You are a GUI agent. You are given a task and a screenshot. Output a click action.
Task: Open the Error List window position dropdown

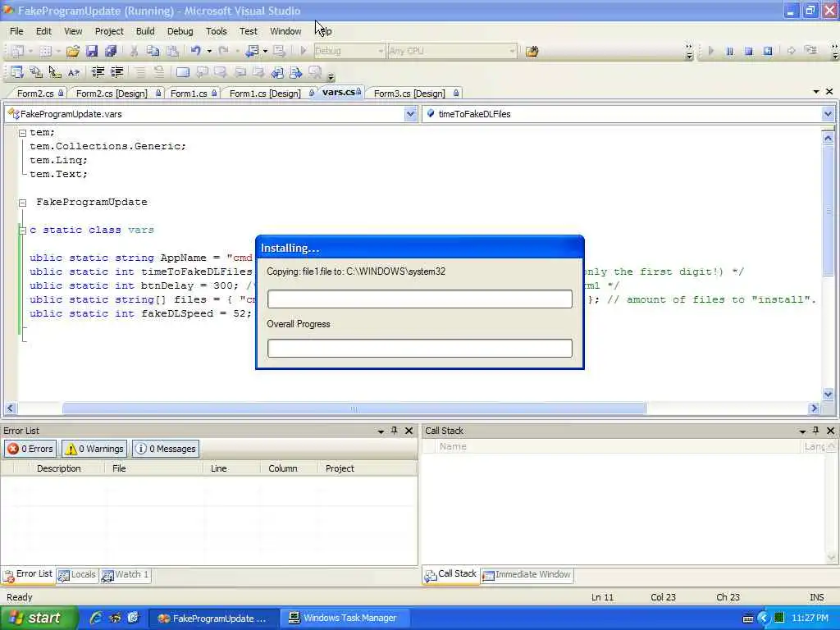[x=381, y=431]
